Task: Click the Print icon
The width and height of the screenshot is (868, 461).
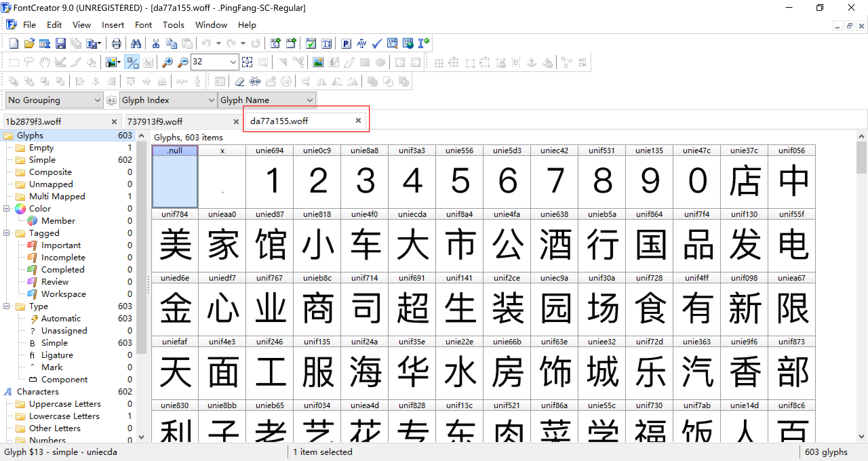Action: (x=116, y=43)
